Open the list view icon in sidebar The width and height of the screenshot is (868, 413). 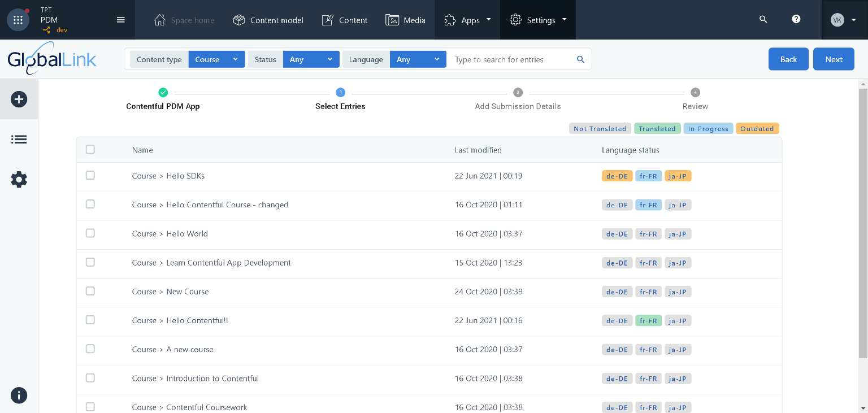pyautogui.click(x=19, y=140)
